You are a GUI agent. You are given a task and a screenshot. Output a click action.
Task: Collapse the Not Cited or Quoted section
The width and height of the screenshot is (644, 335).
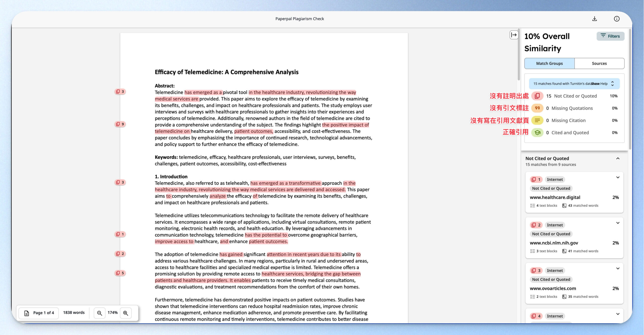618,158
